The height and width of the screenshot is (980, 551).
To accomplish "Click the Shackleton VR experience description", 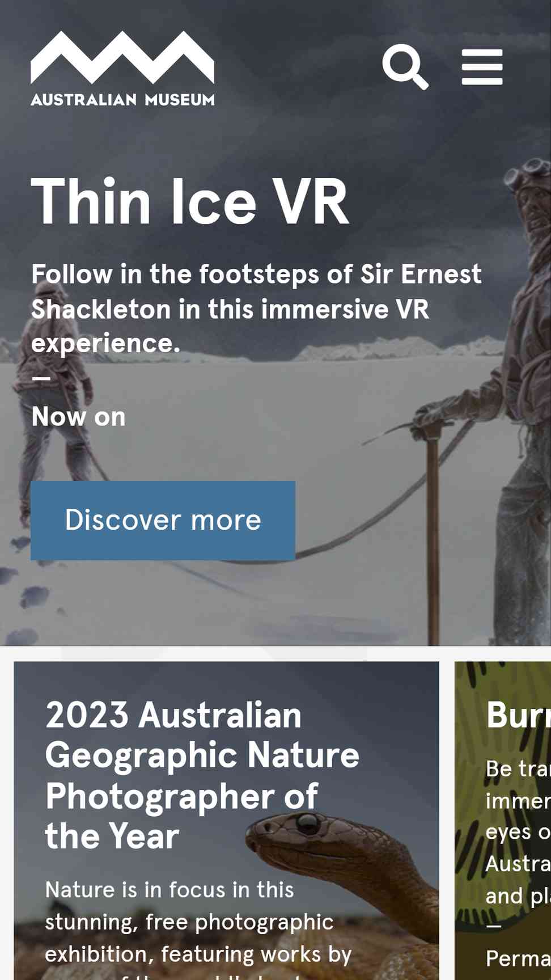I will click(x=256, y=309).
